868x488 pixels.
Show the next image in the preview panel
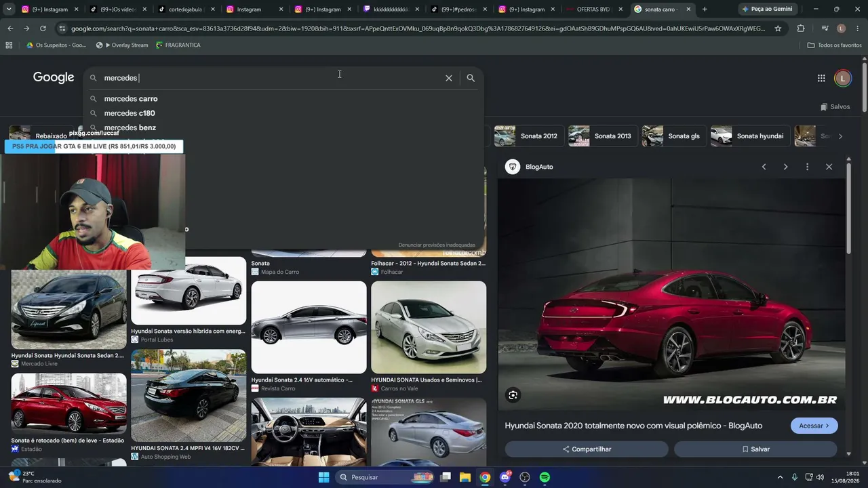tap(785, 167)
